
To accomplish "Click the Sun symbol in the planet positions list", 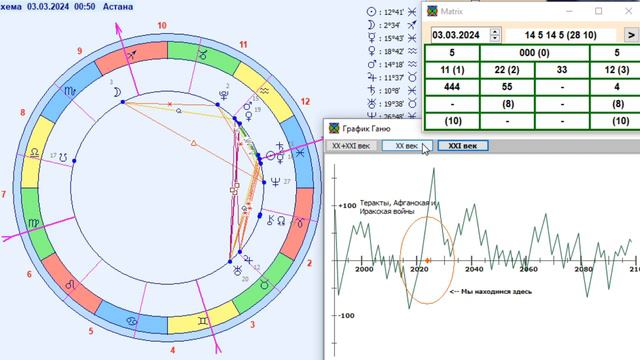I will (x=371, y=12).
